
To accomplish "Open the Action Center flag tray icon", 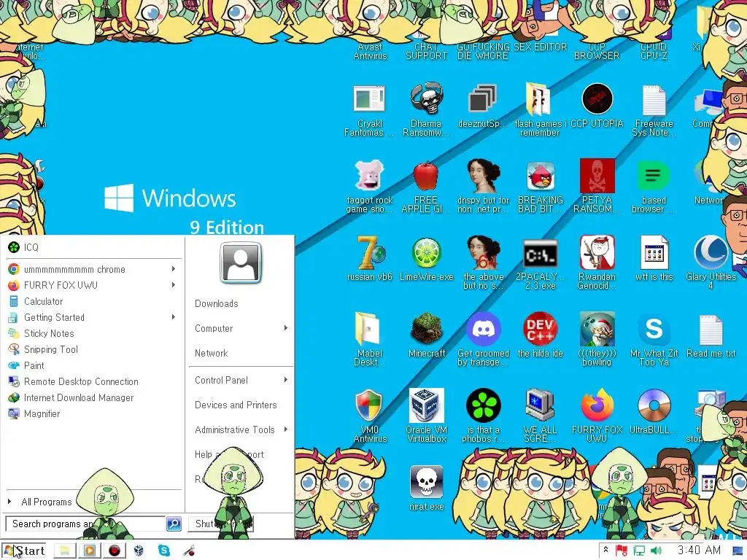I will (622, 551).
